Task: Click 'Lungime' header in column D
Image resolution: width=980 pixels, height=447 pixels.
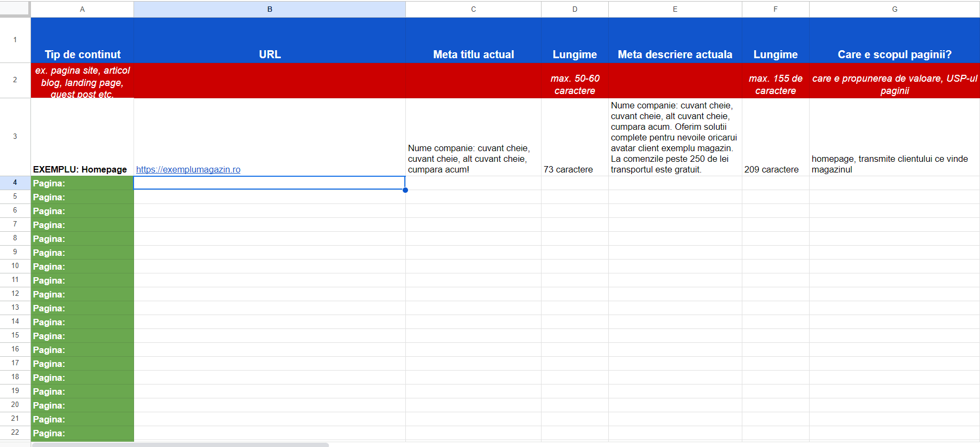Action: 575,41
